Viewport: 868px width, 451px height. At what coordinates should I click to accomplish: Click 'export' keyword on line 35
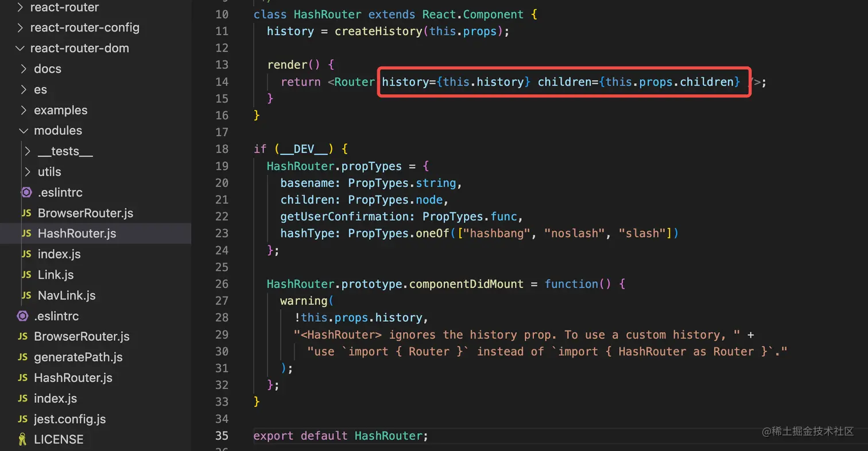tap(274, 436)
